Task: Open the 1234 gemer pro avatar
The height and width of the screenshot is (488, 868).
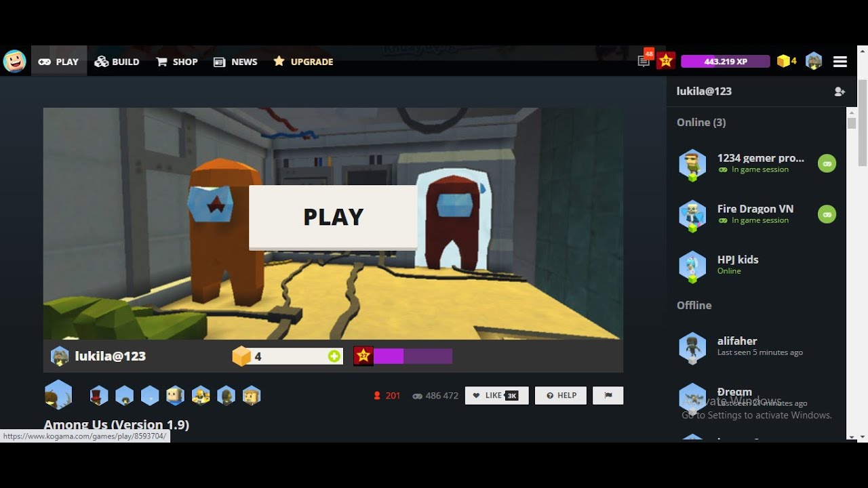Action: (692, 165)
